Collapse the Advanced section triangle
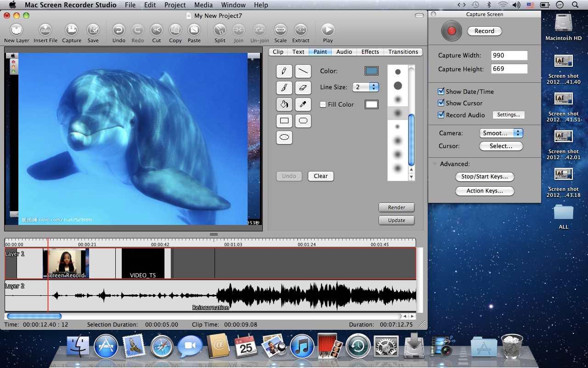The width and height of the screenshot is (588, 368). [434, 164]
